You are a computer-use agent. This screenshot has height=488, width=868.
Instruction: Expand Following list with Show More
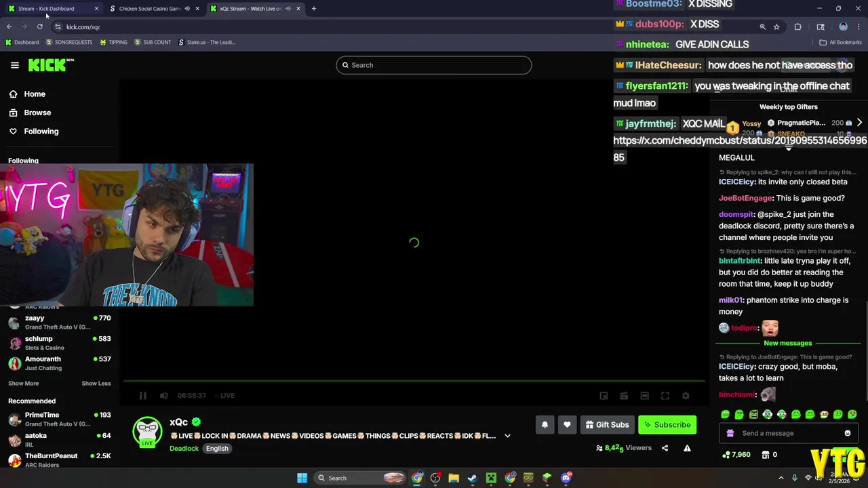23,384
